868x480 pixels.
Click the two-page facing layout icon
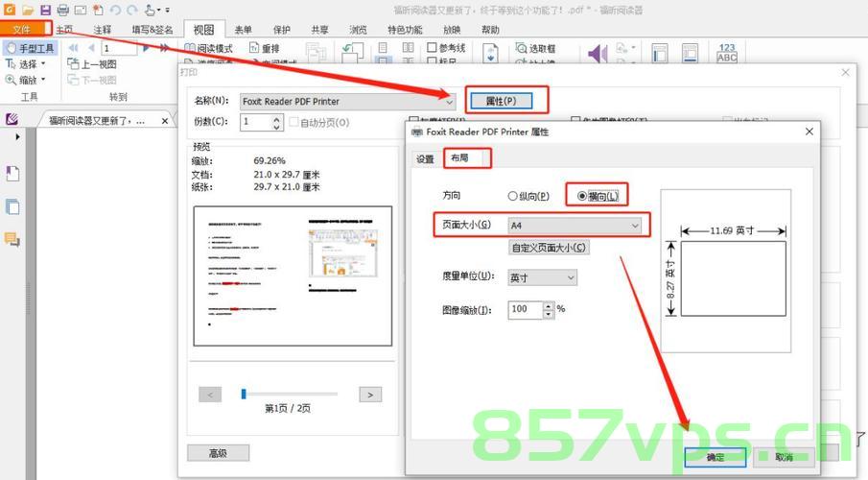pyautogui.click(x=408, y=48)
